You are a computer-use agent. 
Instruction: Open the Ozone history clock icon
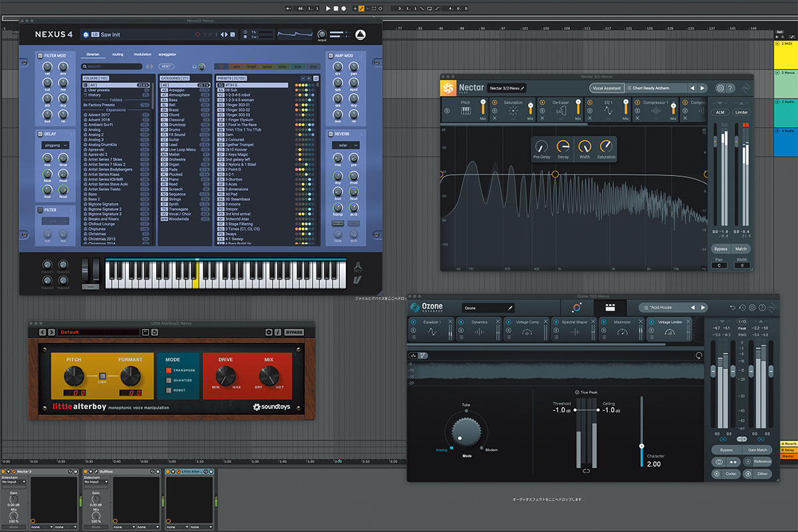click(x=742, y=308)
